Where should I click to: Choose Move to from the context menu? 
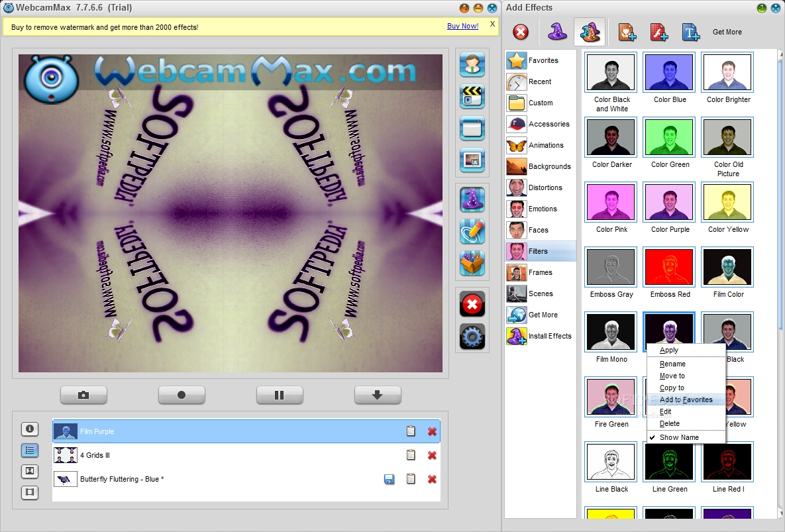pos(686,376)
